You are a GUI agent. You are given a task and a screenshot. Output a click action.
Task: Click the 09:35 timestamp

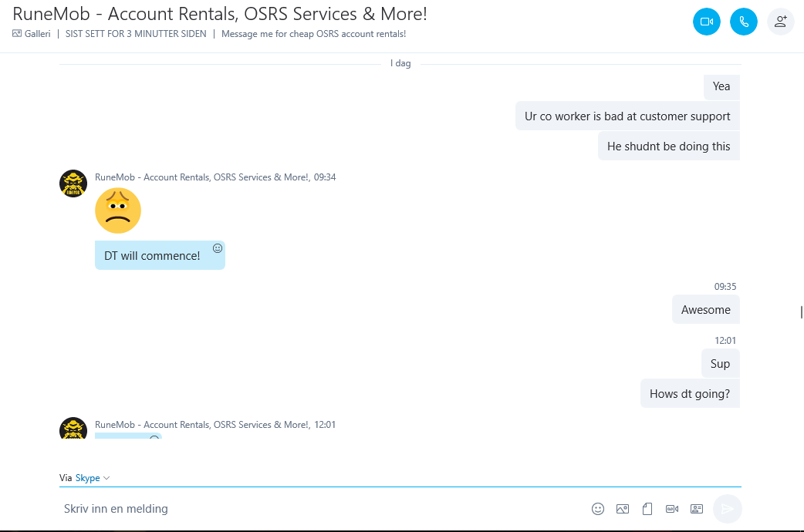pyautogui.click(x=725, y=287)
